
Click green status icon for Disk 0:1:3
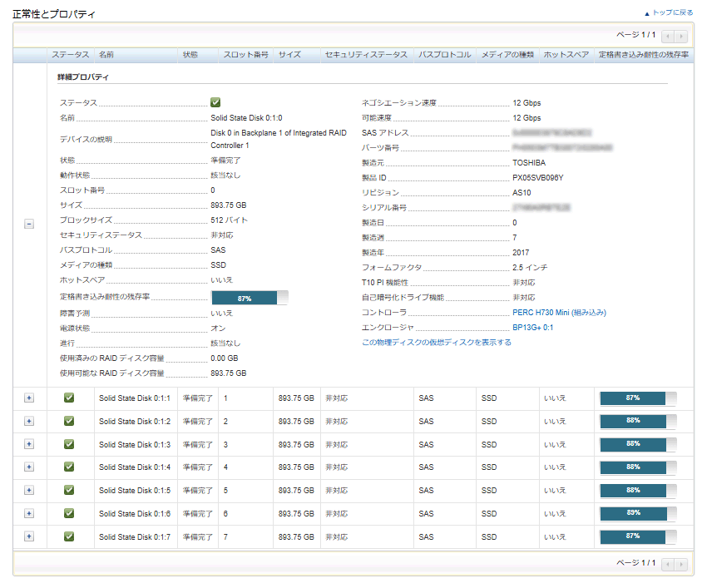[x=69, y=444]
